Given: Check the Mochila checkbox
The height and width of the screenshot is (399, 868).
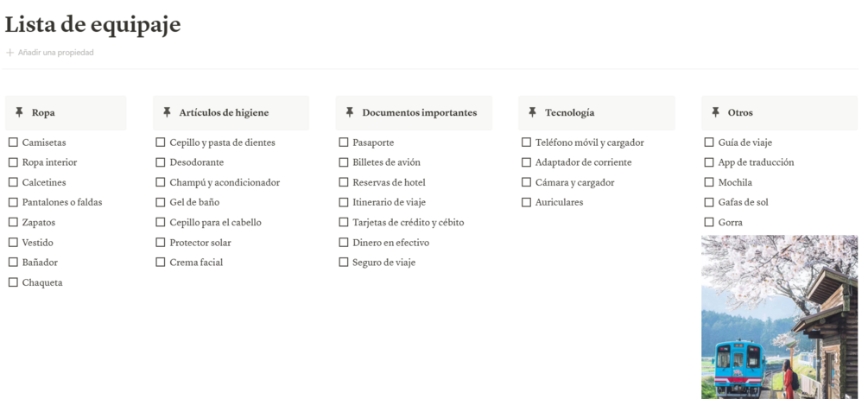Looking at the screenshot, I should (x=708, y=182).
